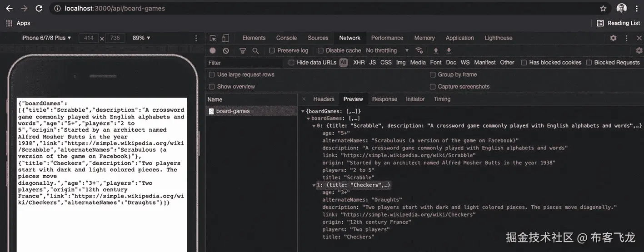644x252 pixels.
Task: Collapse the boardGames array node
Action: point(308,119)
